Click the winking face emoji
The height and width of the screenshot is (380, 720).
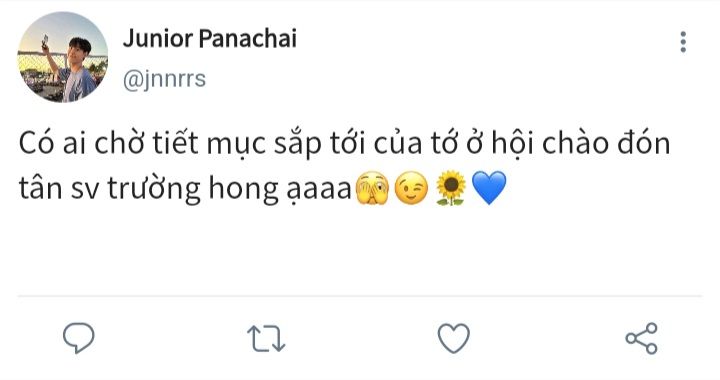click(x=411, y=188)
